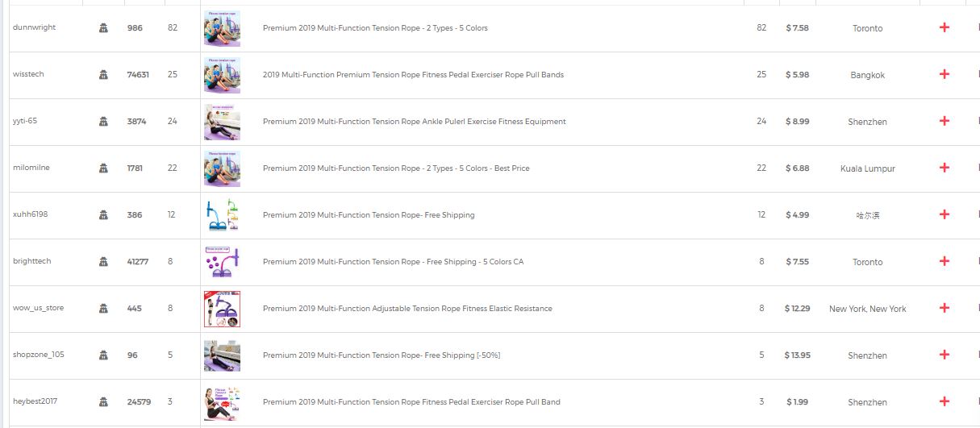Click the competitor icon next to brighttech
This screenshot has width=980, height=428.
click(x=103, y=262)
